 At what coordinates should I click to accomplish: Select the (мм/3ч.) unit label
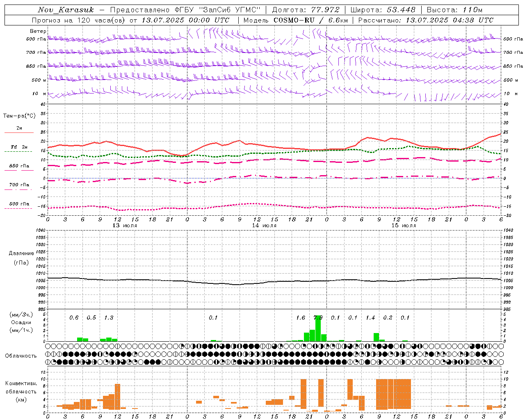(x=21, y=315)
